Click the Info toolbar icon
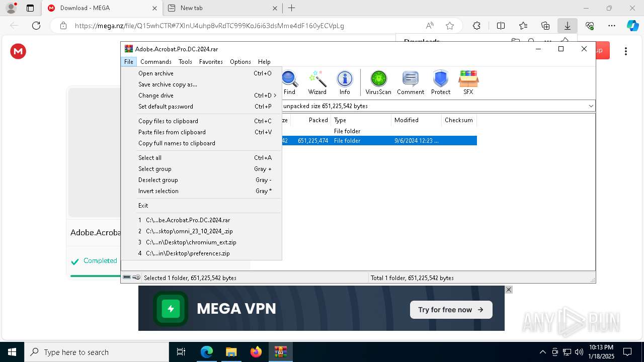 345,82
